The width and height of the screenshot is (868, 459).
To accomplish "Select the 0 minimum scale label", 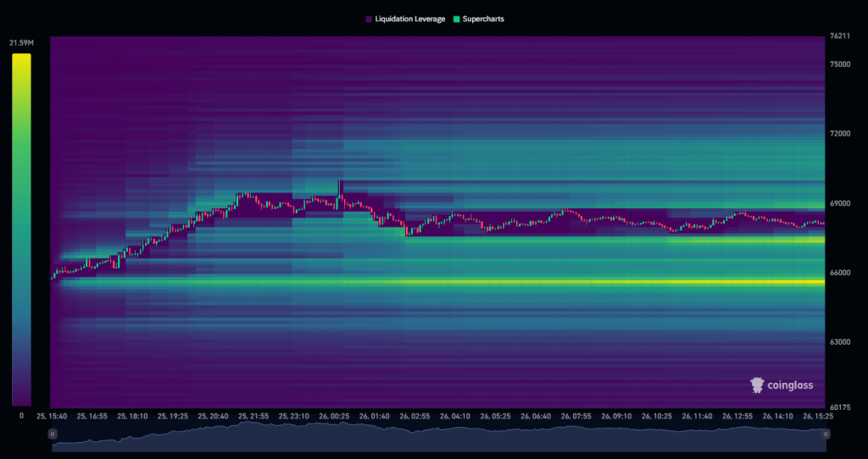I will 21,416.
